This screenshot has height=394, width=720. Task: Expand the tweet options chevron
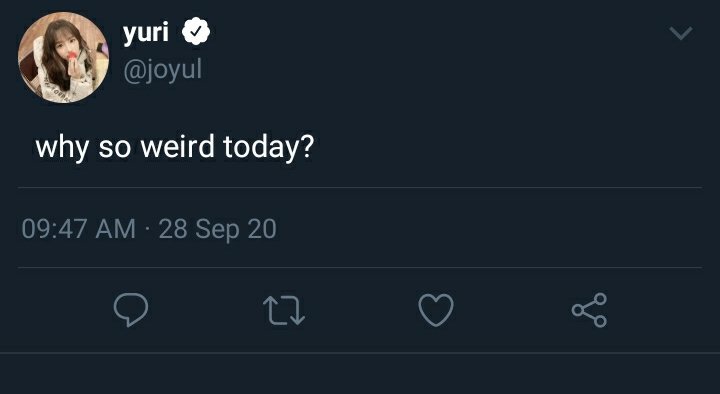681,33
